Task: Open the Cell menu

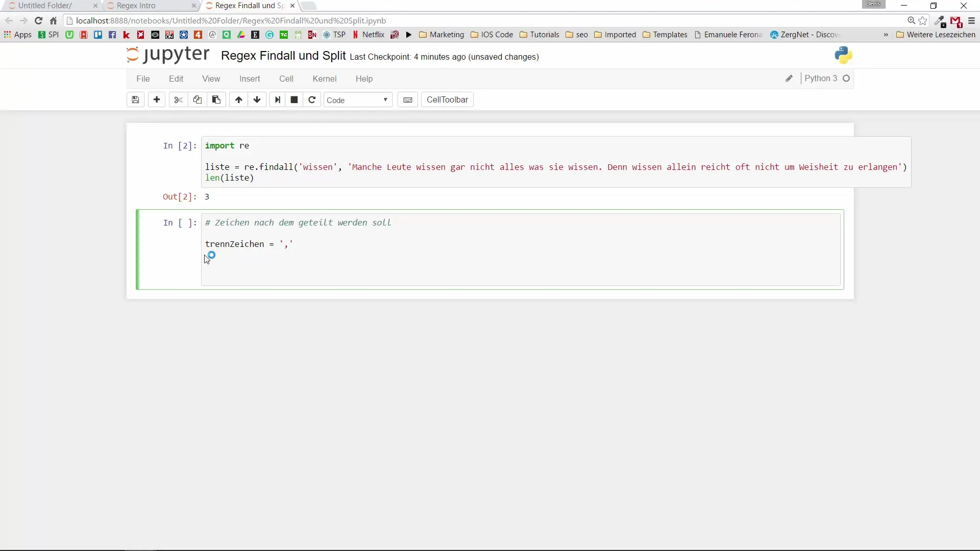Action: click(x=286, y=79)
